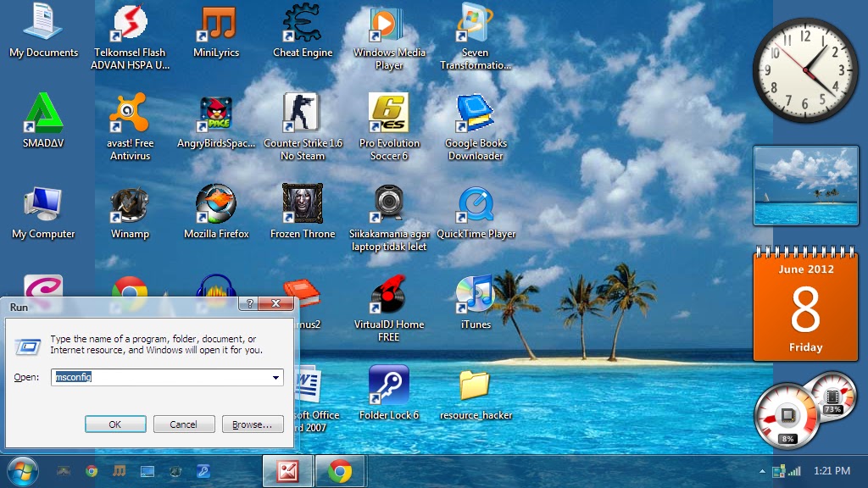Expand the Open field dropdown arrow

pos(275,377)
